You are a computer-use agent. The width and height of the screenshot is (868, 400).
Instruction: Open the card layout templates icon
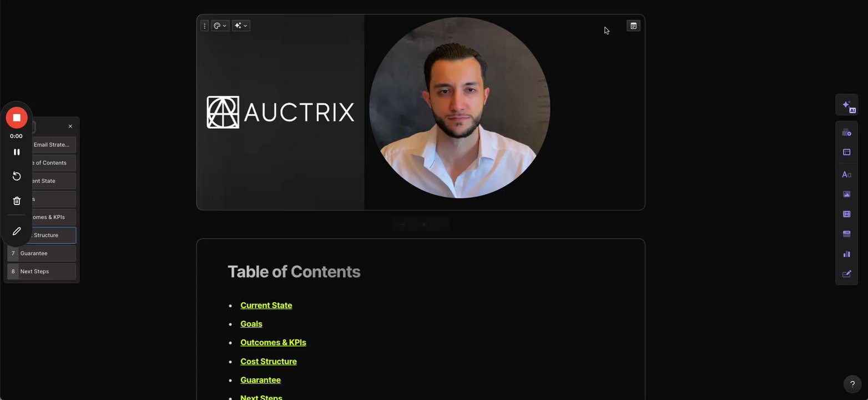[847, 152]
